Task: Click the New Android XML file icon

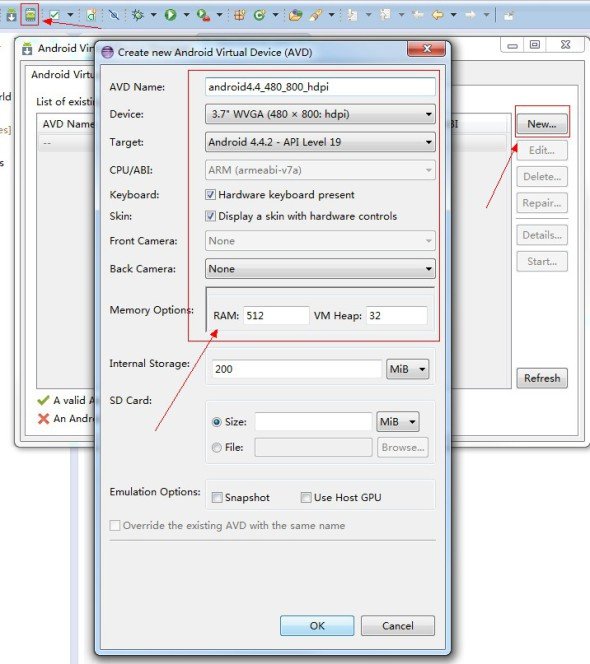Action: 91,15
